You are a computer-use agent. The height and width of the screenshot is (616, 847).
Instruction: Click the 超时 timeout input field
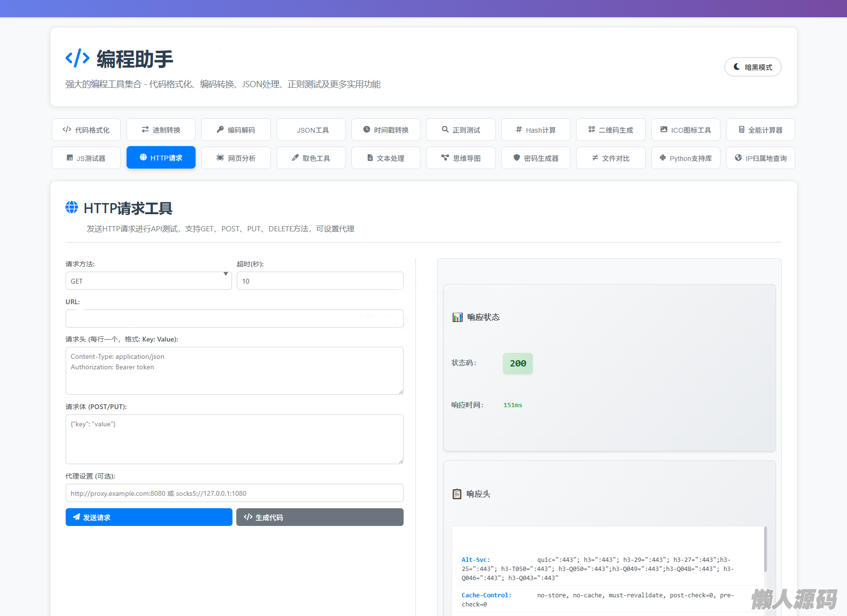pos(320,281)
